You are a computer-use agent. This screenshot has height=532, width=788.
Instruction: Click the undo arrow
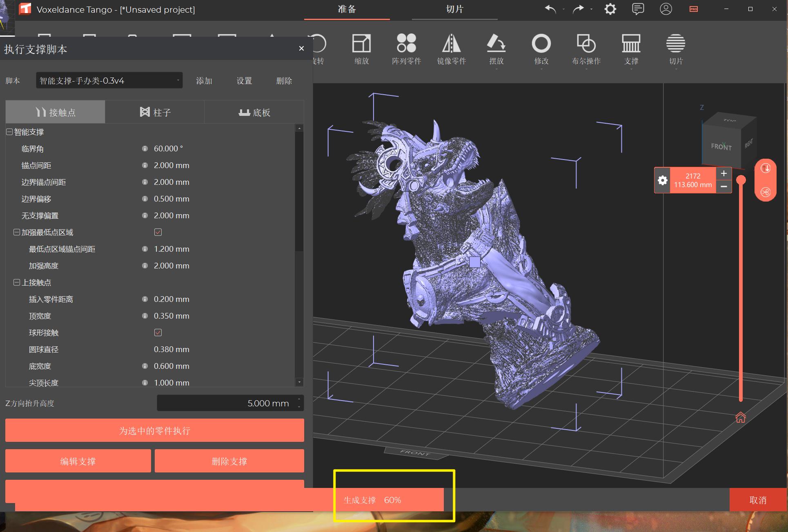pos(550,9)
